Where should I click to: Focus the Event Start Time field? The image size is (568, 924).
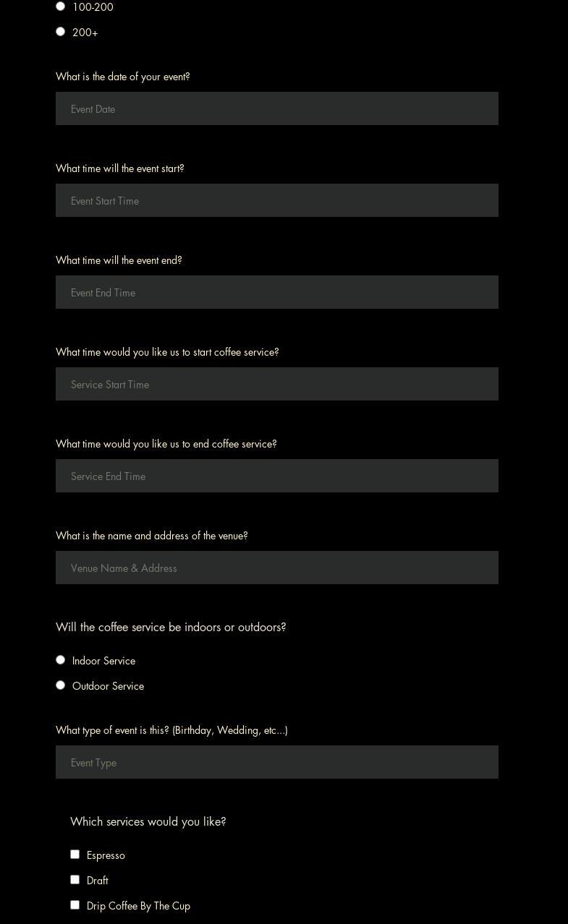pyautogui.click(x=276, y=200)
